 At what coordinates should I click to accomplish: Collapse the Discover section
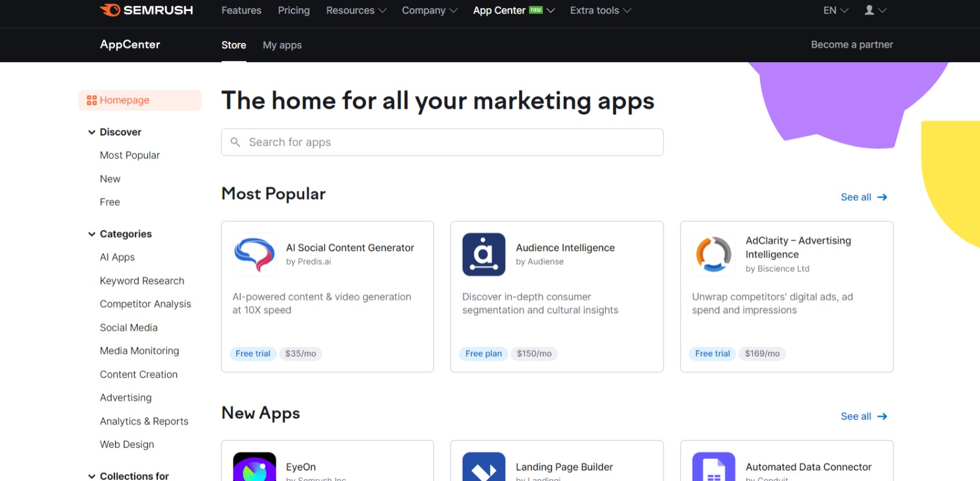point(92,132)
